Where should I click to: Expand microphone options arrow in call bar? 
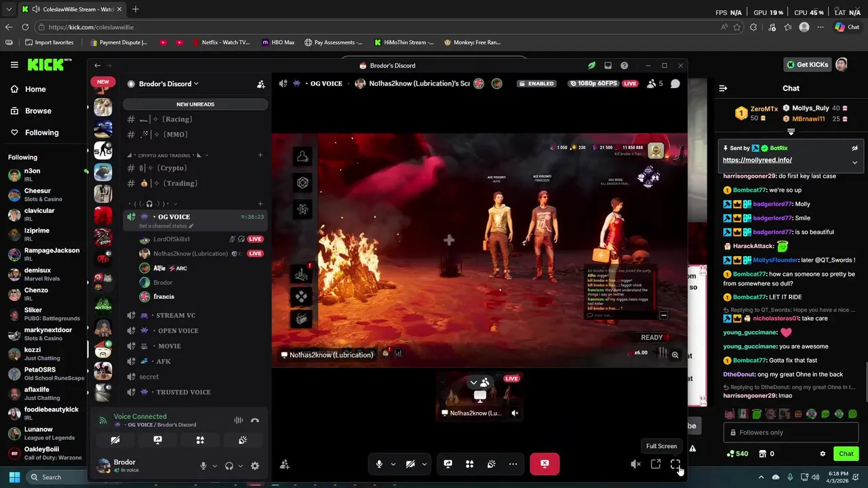[393, 464]
